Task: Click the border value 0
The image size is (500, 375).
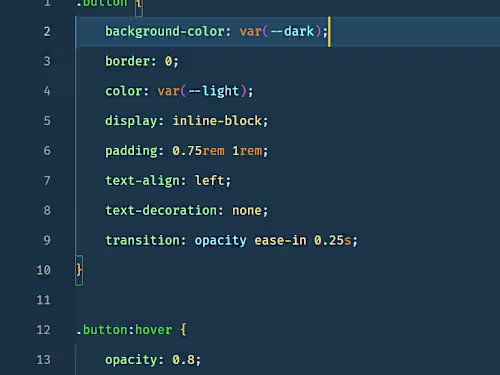Action: [x=168, y=61]
